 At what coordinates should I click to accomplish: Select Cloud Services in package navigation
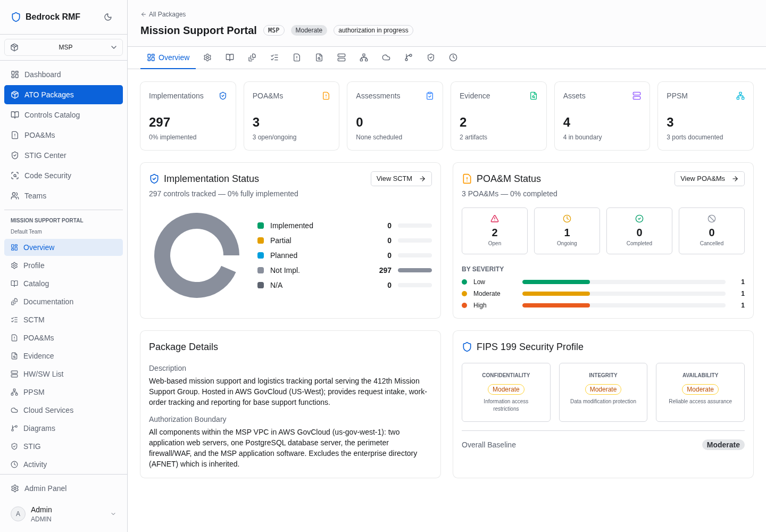63,410
